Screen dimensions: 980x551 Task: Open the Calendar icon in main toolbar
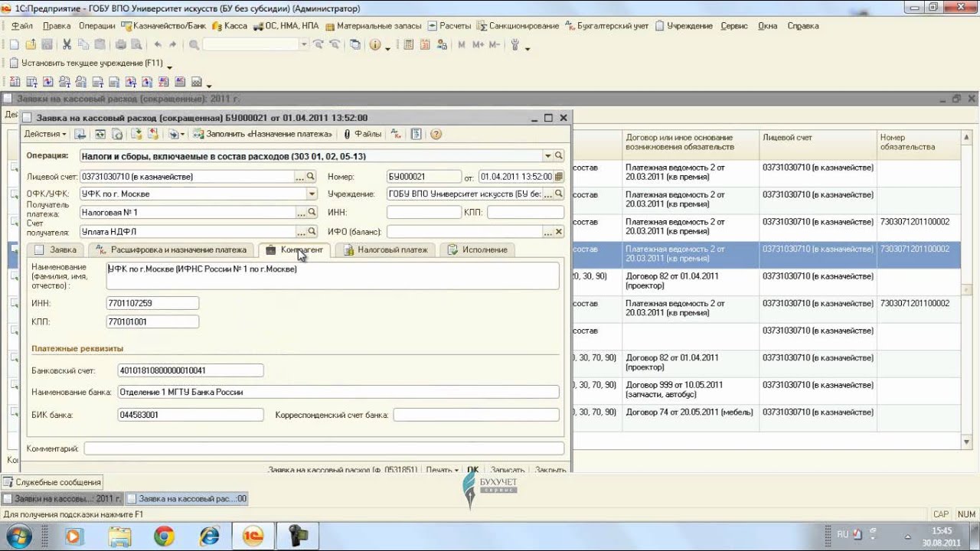pos(425,44)
